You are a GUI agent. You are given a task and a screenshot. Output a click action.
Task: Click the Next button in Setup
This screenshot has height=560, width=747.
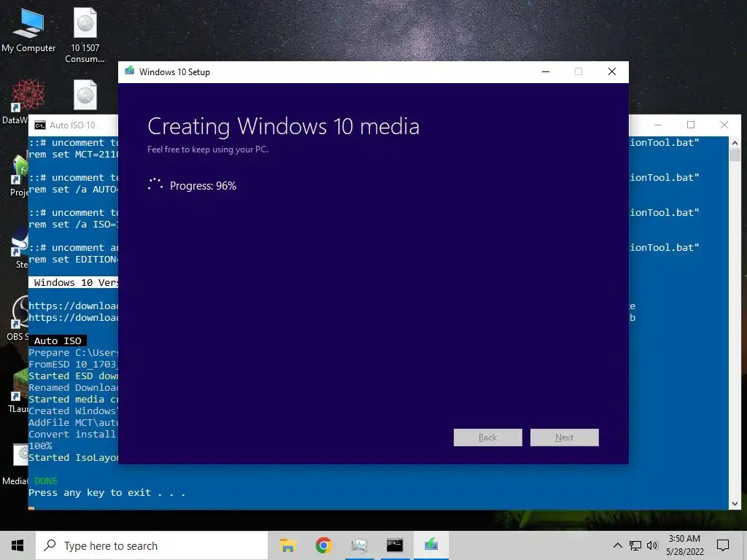coord(564,437)
